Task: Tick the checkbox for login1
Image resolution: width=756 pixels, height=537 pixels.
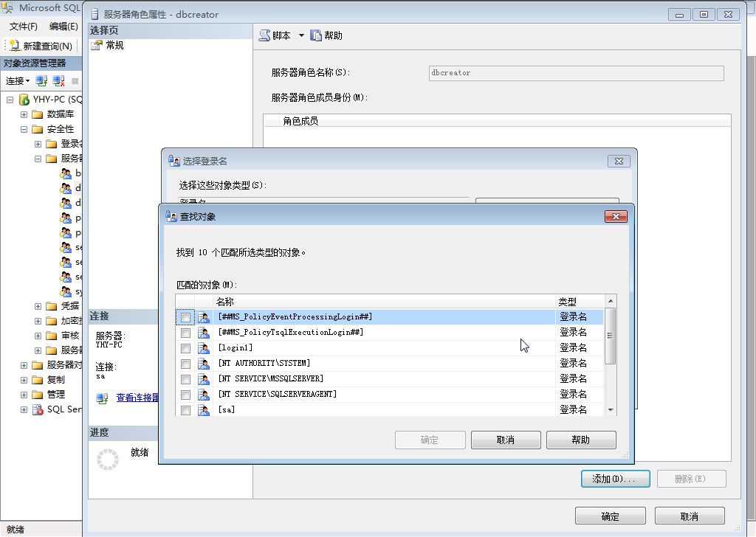Action: coord(185,348)
